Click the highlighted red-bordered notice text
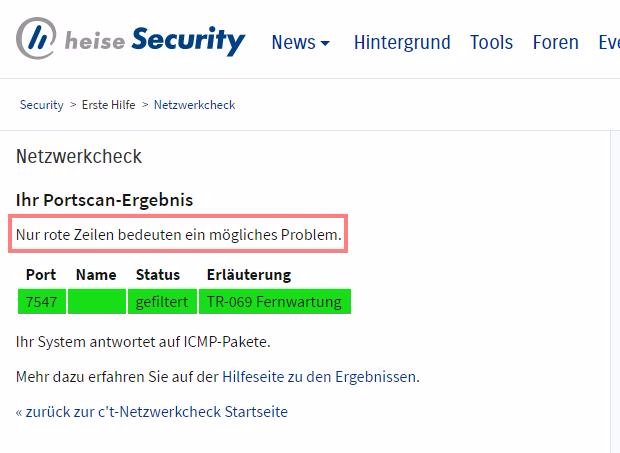The image size is (620, 453). (x=179, y=236)
